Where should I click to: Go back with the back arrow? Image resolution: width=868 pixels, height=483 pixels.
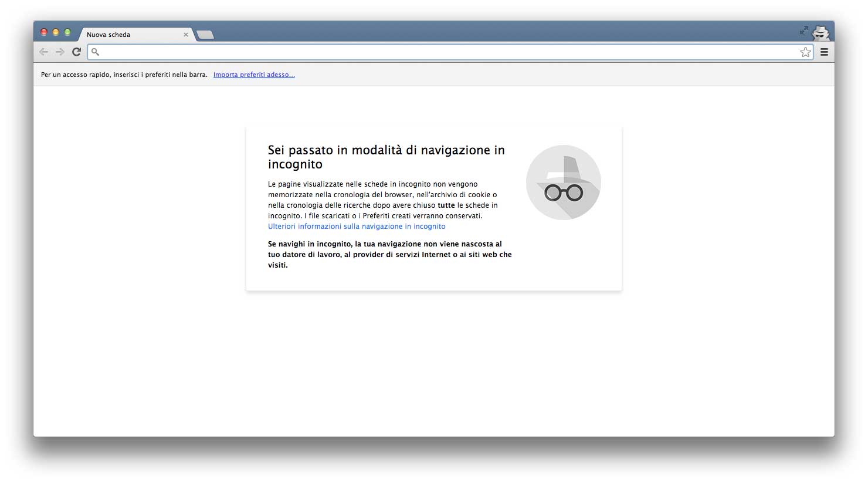point(43,52)
